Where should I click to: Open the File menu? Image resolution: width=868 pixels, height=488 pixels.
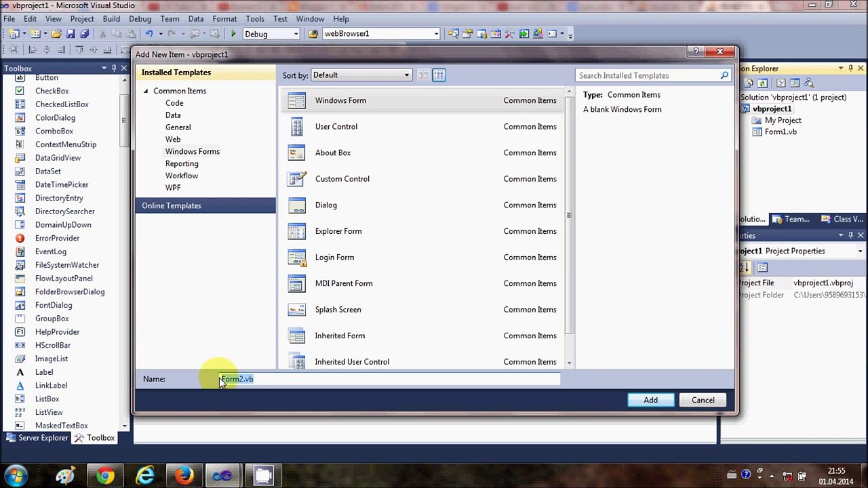pyautogui.click(x=9, y=19)
